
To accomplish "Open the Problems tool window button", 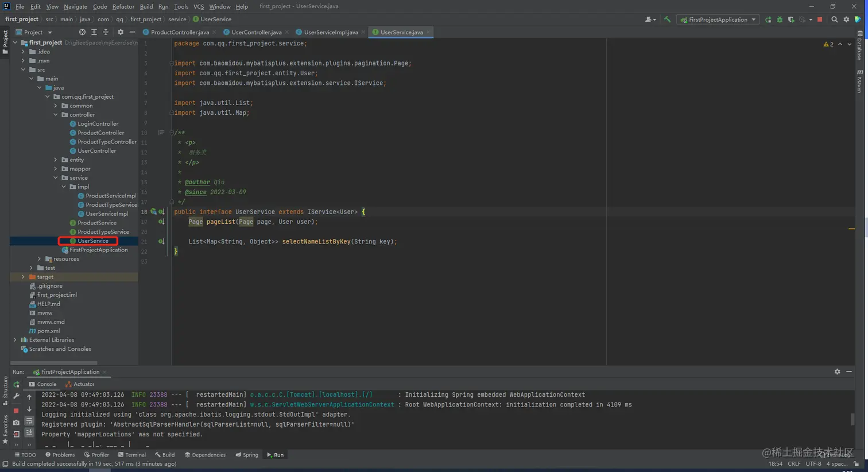I will tap(60, 455).
